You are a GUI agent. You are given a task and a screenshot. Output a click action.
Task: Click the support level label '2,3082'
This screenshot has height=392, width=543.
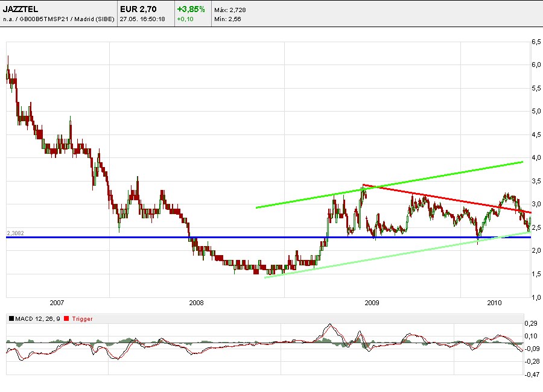(15, 233)
